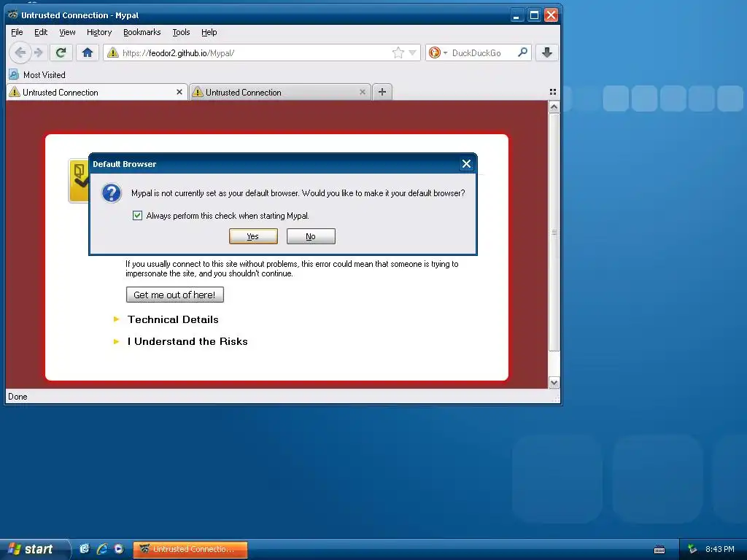The width and height of the screenshot is (747, 560).
Task: Go forward with the Forward arrow button
Action: [x=39, y=52]
